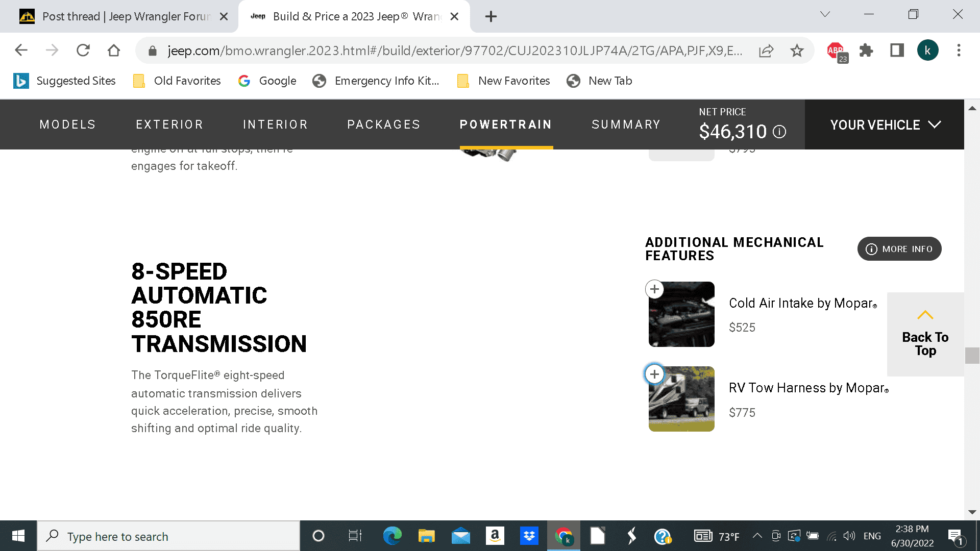980x551 pixels.
Task: Open the Summary tab
Action: click(x=626, y=124)
